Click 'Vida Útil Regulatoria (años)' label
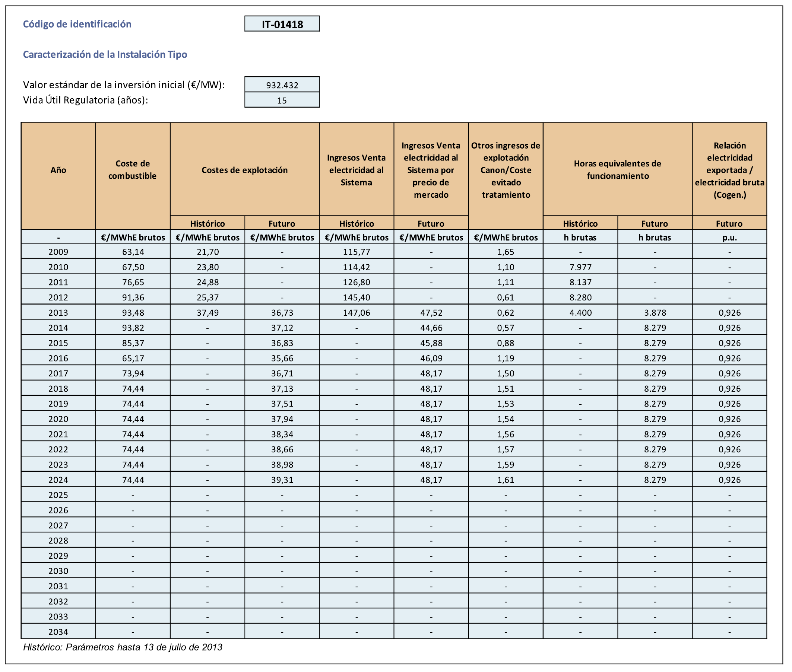792x672 pixels. coord(85,100)
